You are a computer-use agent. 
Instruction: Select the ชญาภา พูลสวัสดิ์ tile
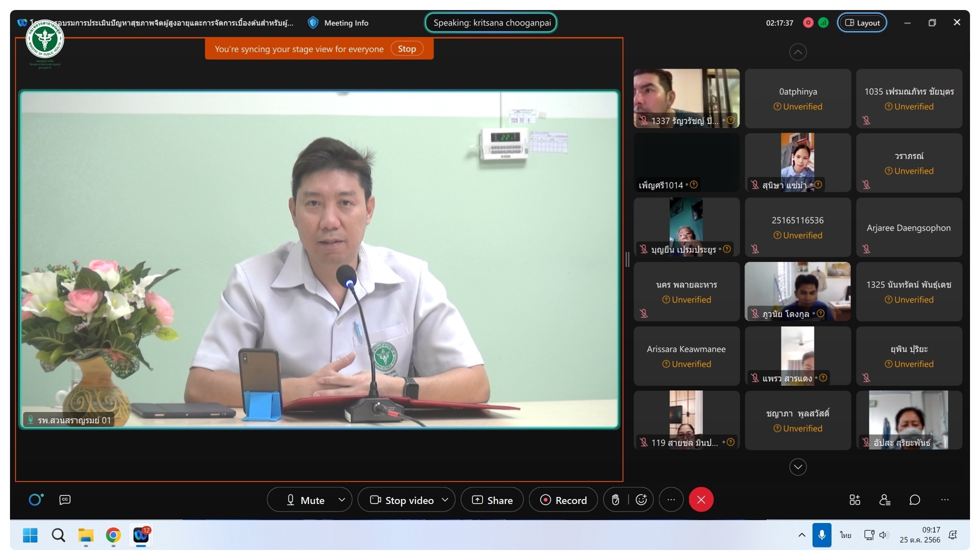pyautogui.click(x=797, y=420)
